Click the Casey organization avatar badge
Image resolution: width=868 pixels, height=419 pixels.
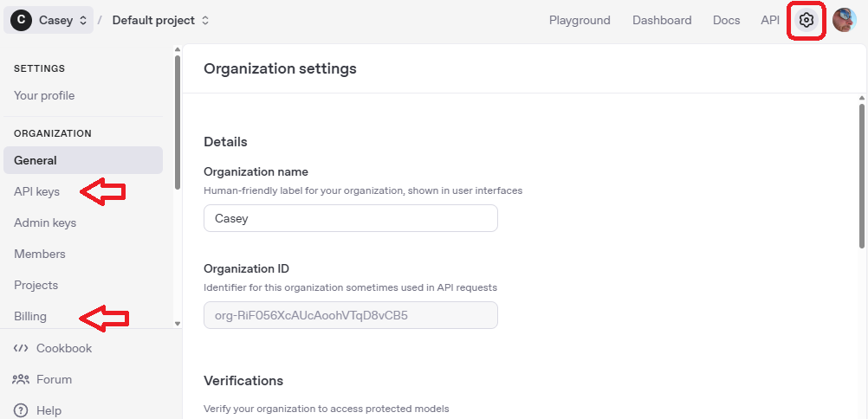point(22,20)
